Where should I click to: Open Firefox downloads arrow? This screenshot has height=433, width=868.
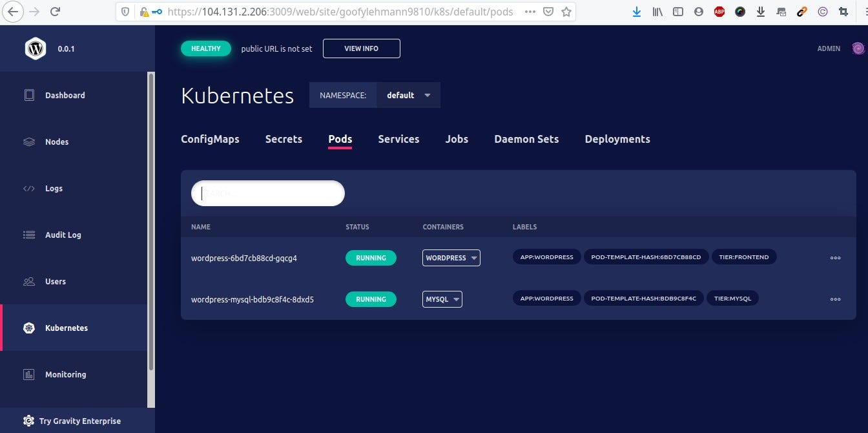point(637,12)
